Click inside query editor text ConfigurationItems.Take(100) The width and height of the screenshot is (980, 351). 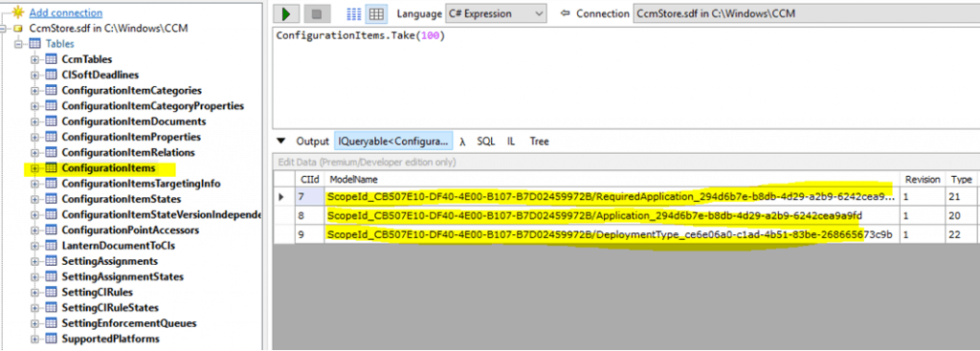[360, 36]
